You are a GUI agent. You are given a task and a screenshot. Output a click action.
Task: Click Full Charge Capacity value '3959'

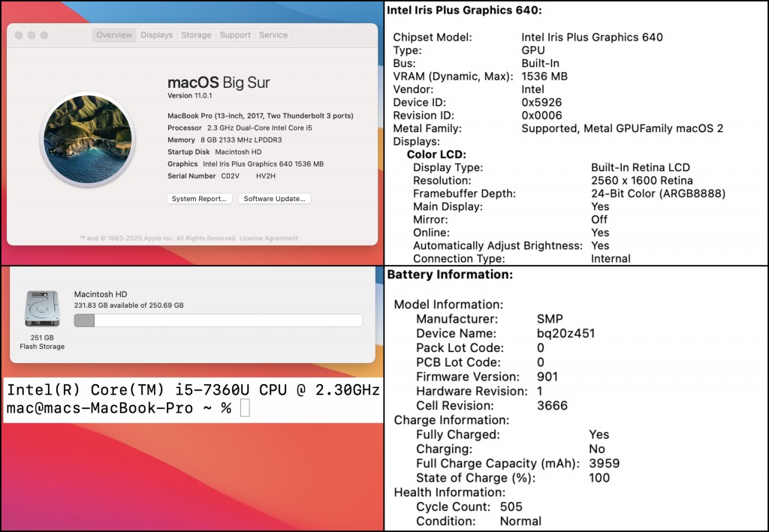pyautogui.click(x=605, y=464)
